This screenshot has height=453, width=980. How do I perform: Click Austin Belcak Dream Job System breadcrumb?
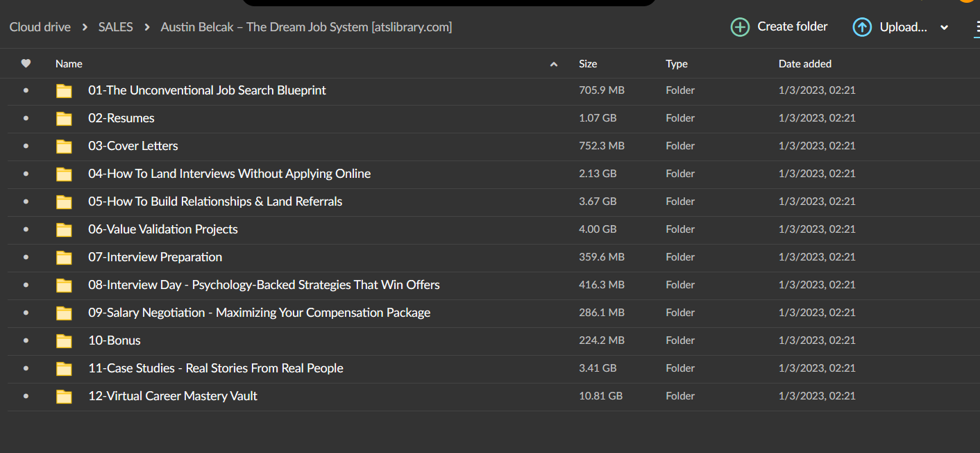[x=306, y=27]
